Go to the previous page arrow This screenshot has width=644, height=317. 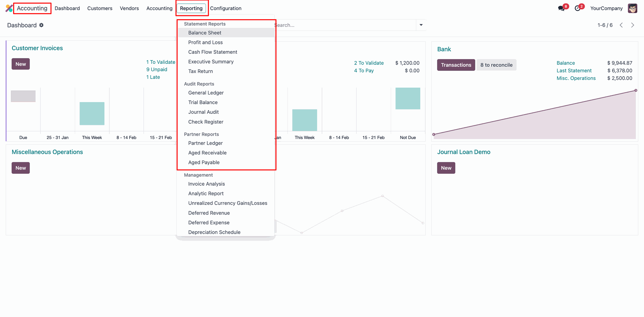[621, 25]
